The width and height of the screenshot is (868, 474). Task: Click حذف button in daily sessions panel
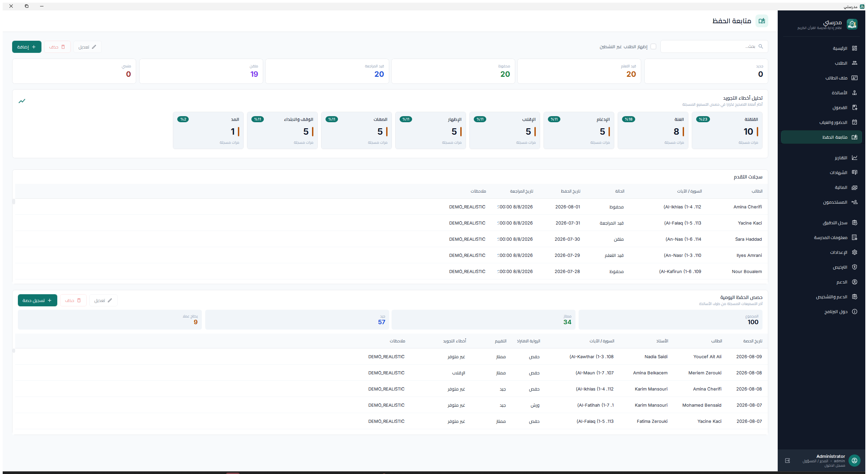(x=73, y=300)
